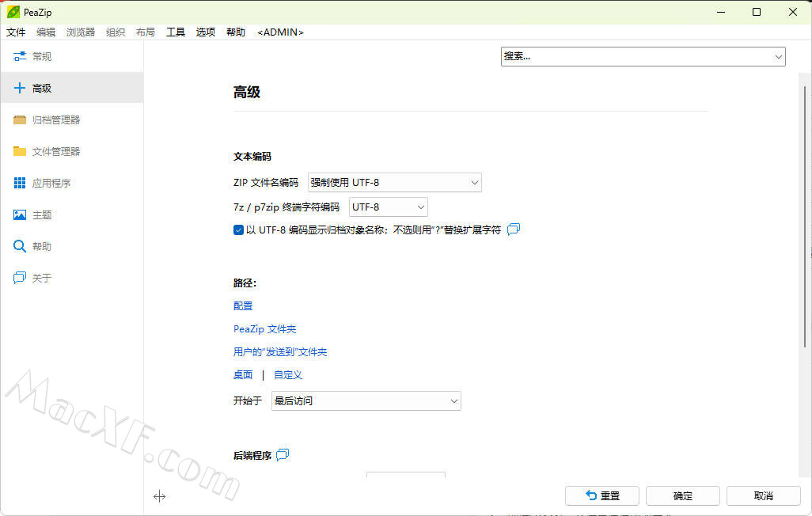Click the <ADMIN> menu item
Viewport: 812px width, 516px height.
280,32
